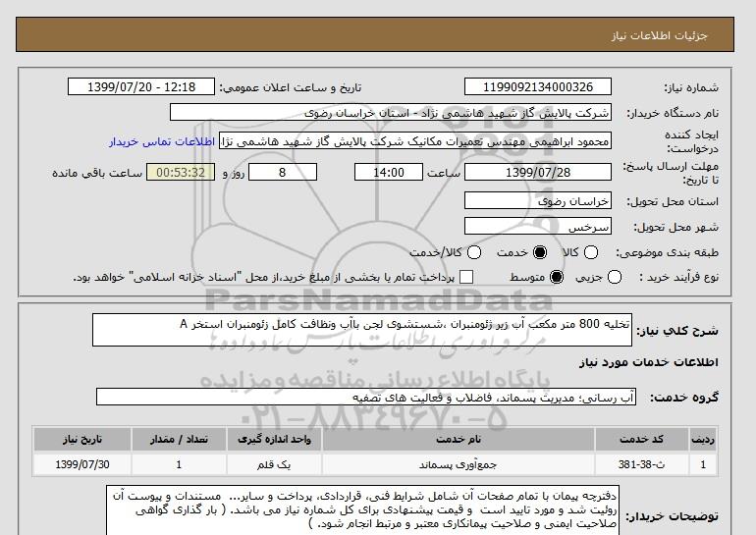
Task: Click the service group field آب رسانی
Action: click(x=366, y=398)
